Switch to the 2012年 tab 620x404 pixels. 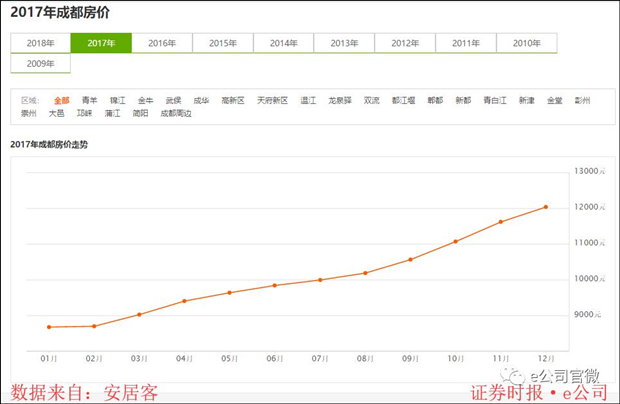pos(405,43)
